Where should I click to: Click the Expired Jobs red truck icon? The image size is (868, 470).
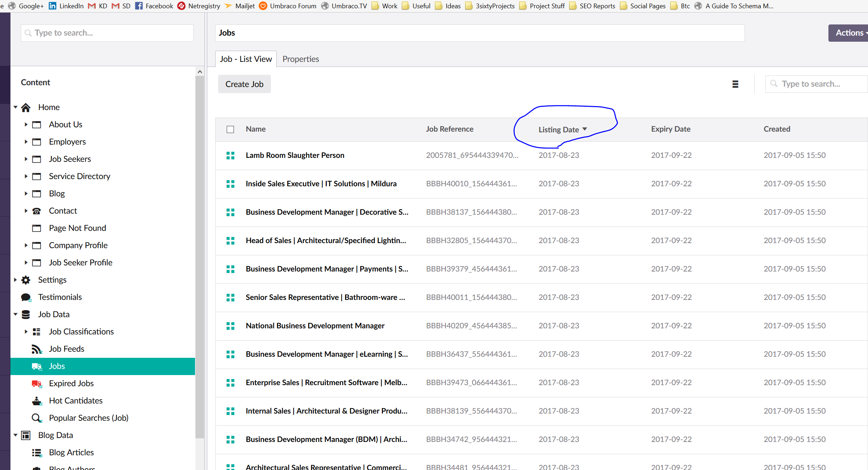click(x=37, y=383)
